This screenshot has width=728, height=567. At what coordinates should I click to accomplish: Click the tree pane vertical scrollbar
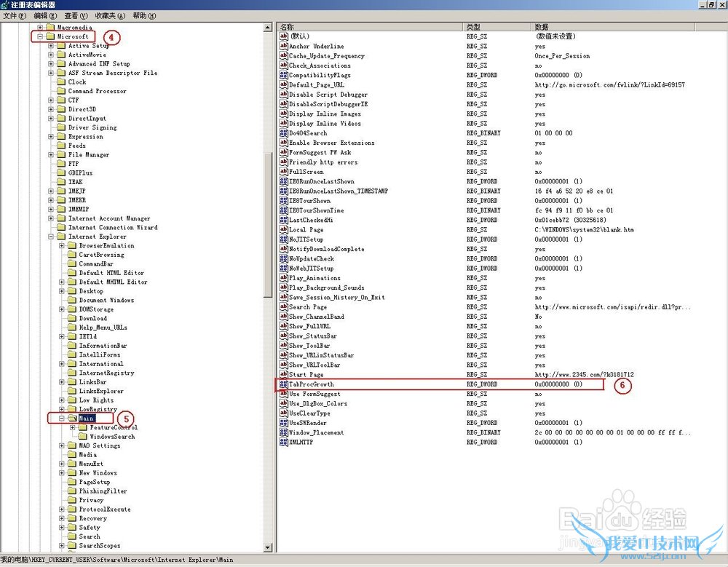tap(268, 218)
